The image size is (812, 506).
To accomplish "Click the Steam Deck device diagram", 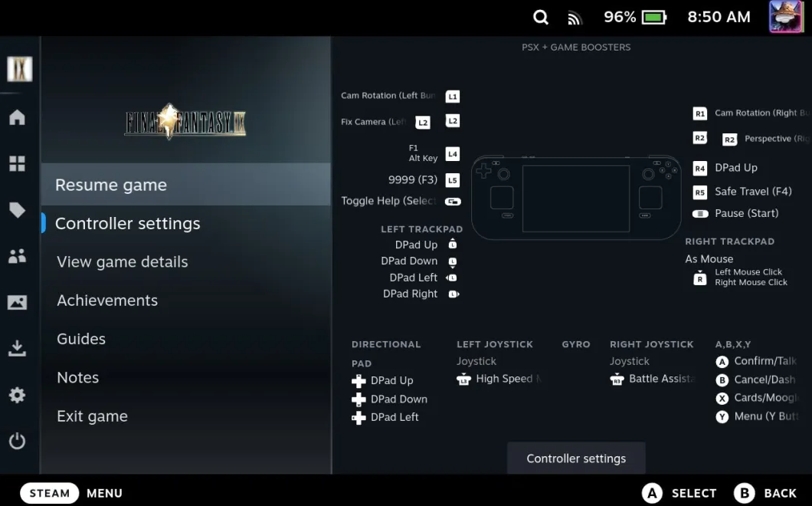I will tap(576, 198).
